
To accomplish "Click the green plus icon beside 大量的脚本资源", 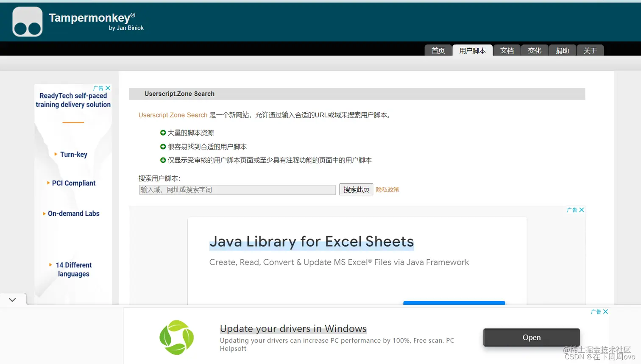I will click(x=163, y=133).
